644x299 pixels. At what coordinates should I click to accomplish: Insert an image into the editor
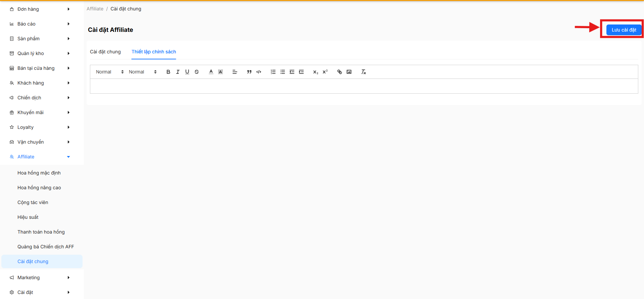tap(349, 72)
